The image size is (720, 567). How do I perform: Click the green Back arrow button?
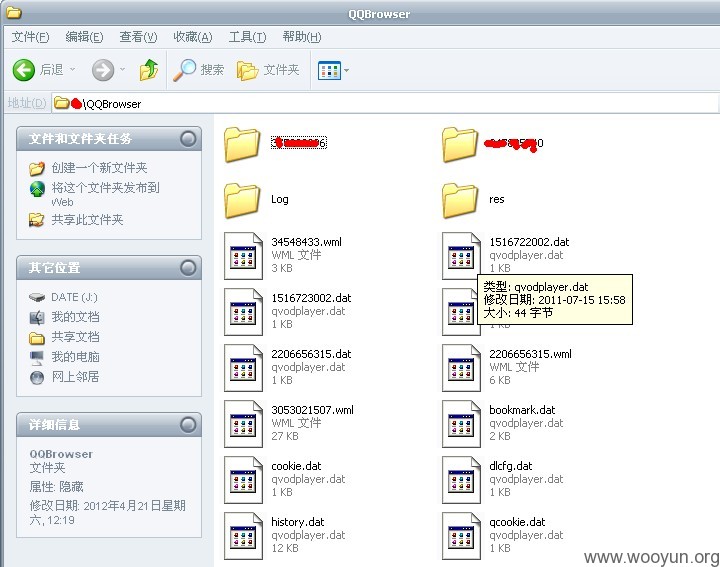tap(23, 70)
